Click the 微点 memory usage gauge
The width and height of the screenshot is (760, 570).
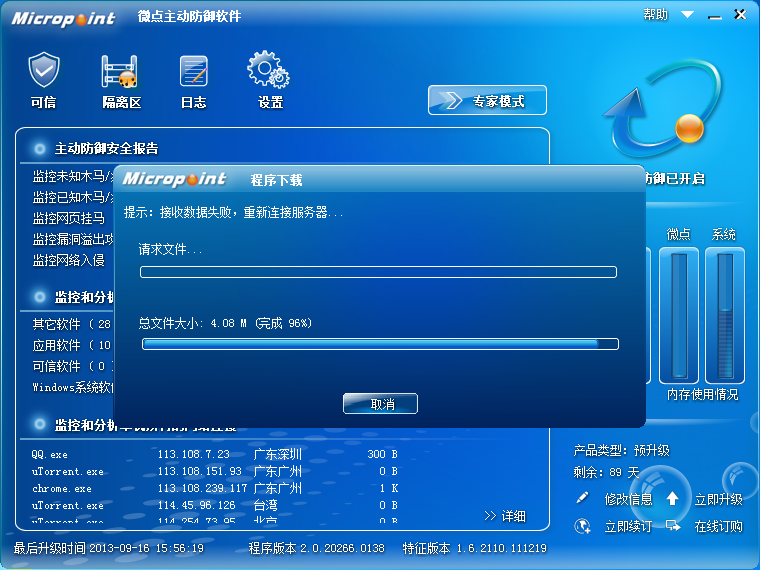tap(679, 315)
